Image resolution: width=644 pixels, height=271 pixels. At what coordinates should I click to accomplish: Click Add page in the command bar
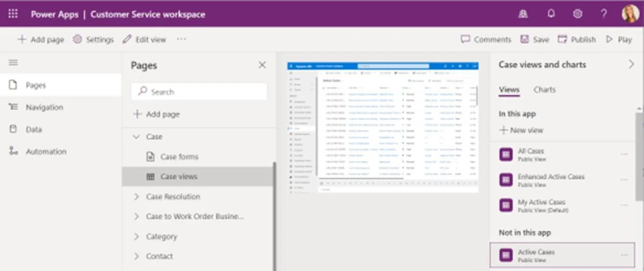[x=41, y=39]
